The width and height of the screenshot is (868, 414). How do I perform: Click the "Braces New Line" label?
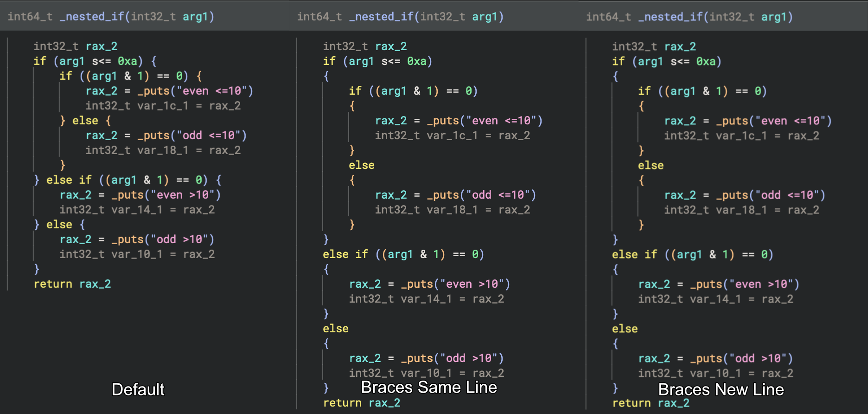721,389
